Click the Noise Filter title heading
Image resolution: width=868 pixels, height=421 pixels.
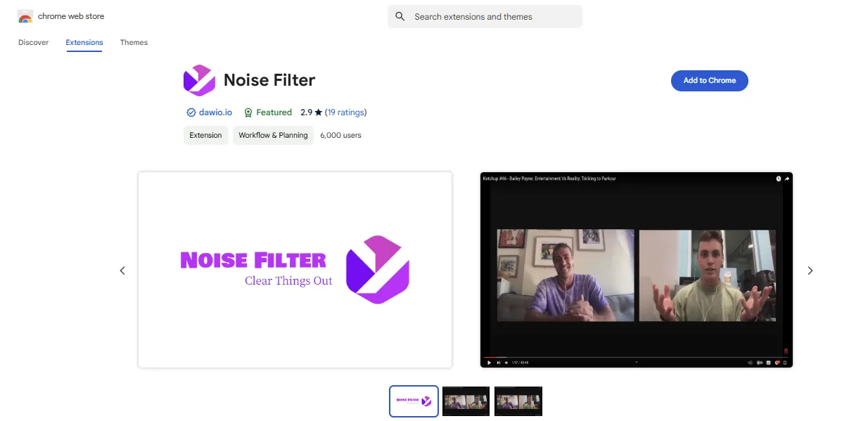[x=269, y=80]
